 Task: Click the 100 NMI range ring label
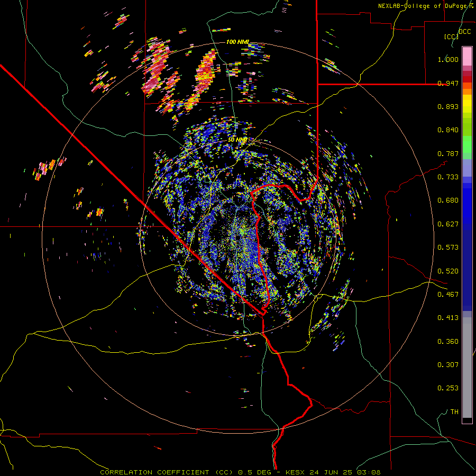pyautogui.click(x=237, y=42)
